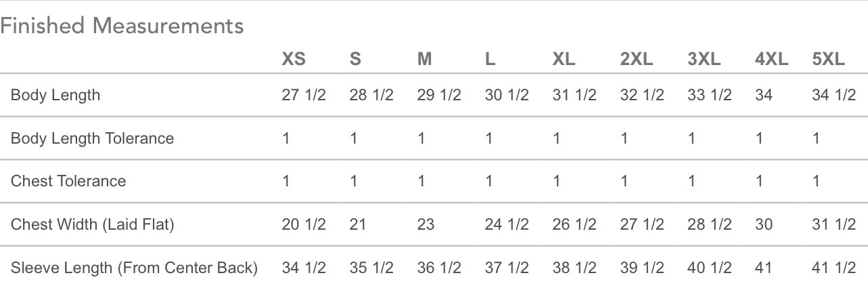
Task: Select the XS size column header
Action: [x=294, y=60]
